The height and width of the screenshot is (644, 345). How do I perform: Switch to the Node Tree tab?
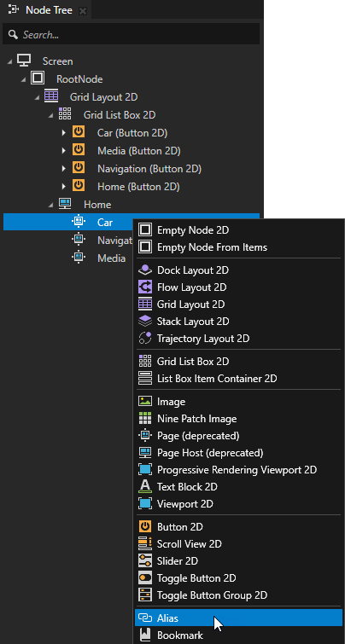pyautogui.click(x=44, y=10)
